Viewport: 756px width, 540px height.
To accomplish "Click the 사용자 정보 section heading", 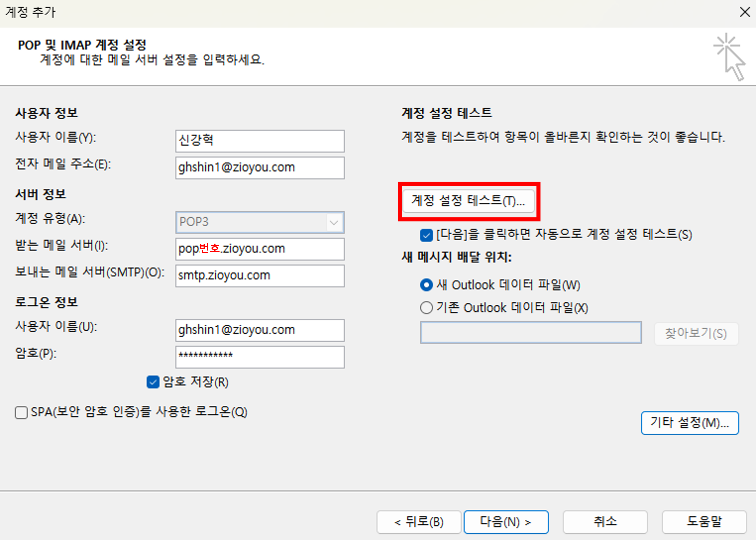I will point(46,113).
